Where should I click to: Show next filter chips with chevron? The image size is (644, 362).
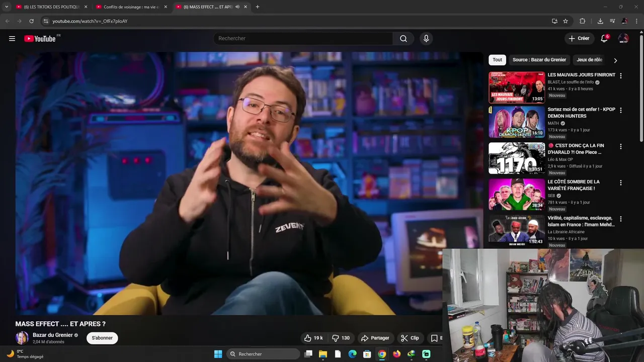point(615,60)
